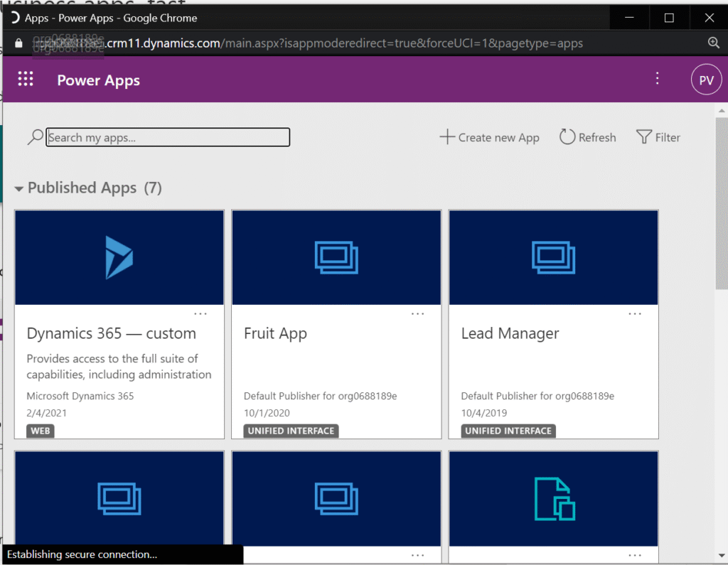
Task: Click the Lead Manager title
Action: click(510, 333)
